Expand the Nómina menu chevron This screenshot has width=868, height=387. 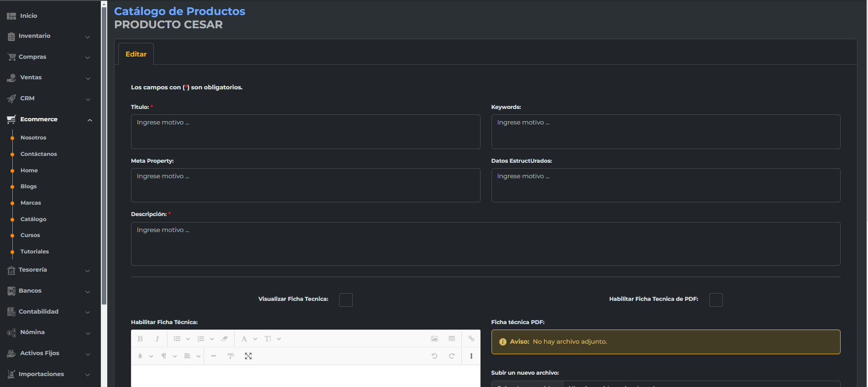(x=88, y=333)
